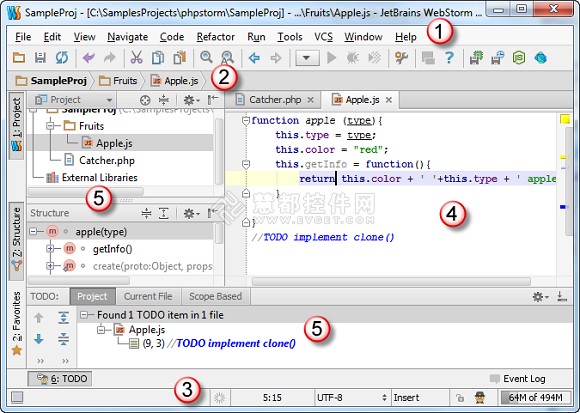Screen dimensions: 580x413
Task: Select Current File TODO tab
Action: pos(148,297)
